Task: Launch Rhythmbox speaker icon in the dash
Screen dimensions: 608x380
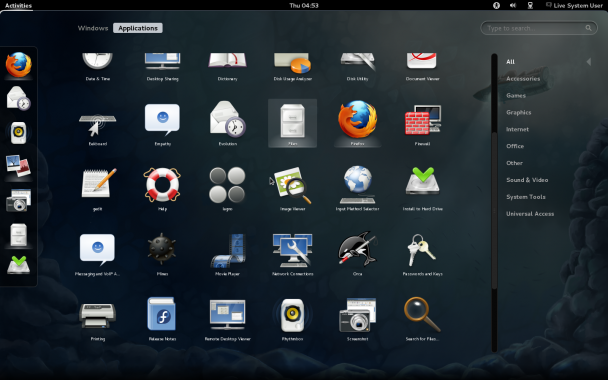Action: [18, 133]
